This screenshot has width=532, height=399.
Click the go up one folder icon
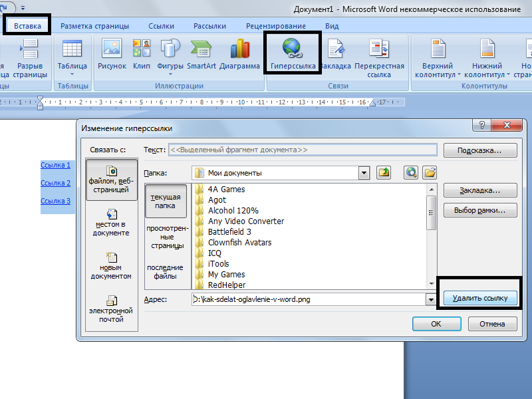click(x=384, y=173)
